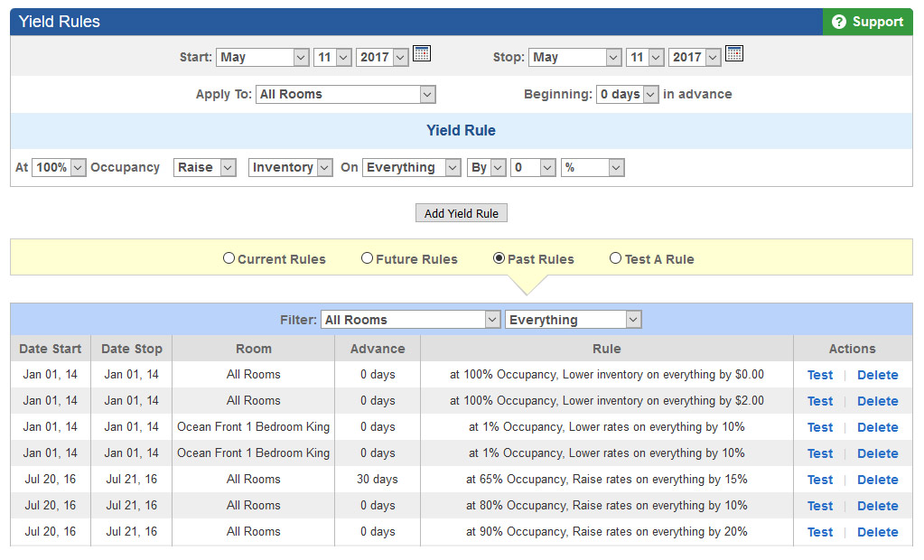Delete the Lower inventory by $2.00 rule
Viewport: 924px width, 560px height.
point(877,401)
